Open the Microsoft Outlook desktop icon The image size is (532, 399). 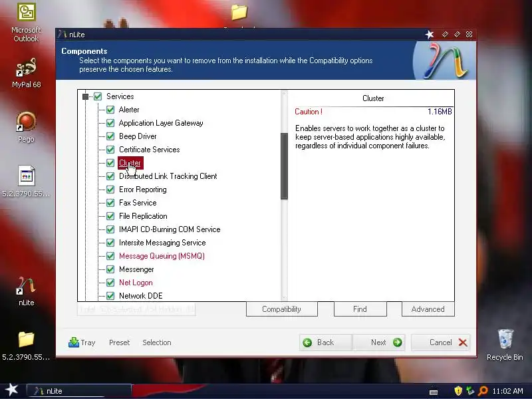pyautogui.click(x=26, y=23)
